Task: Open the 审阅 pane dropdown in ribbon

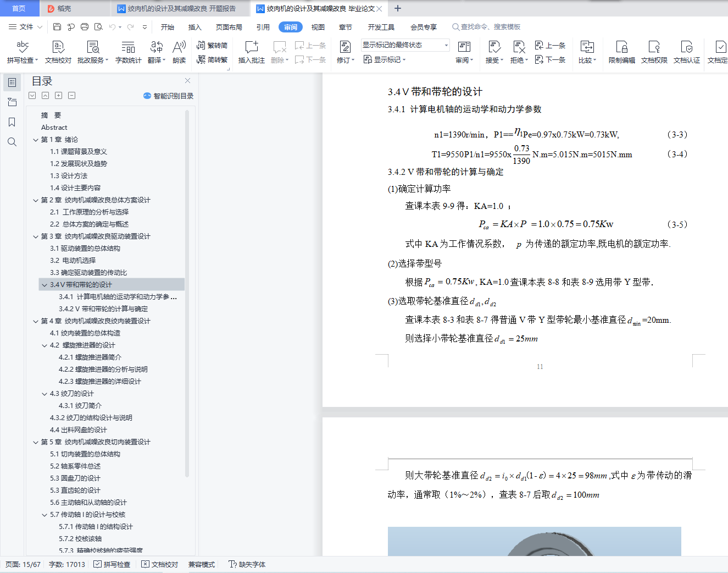Action: point(471,60)
